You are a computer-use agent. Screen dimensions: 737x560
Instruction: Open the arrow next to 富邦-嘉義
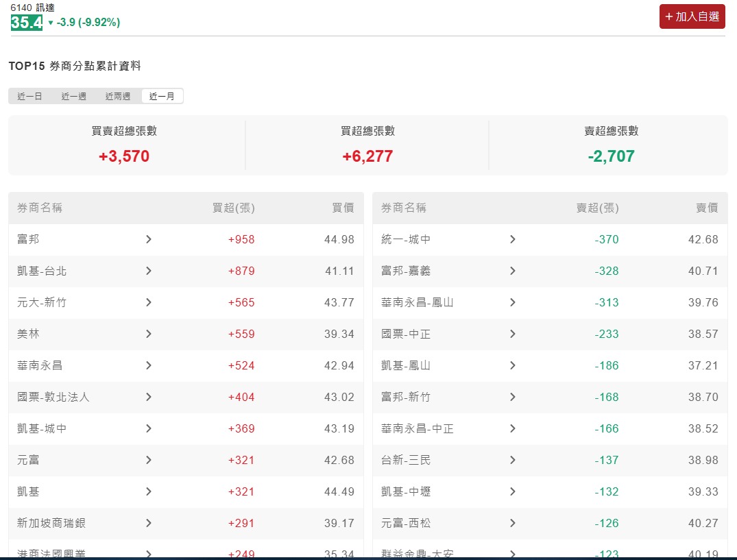(513, 271)
